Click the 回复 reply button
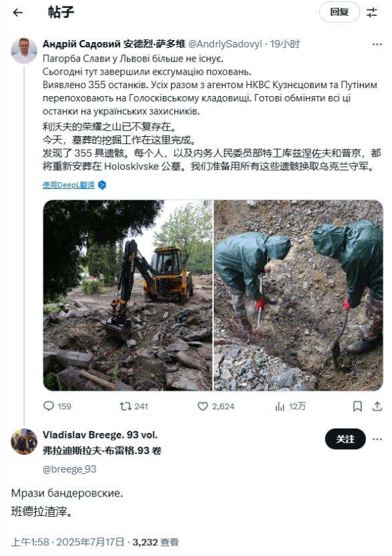 [339, 12]
